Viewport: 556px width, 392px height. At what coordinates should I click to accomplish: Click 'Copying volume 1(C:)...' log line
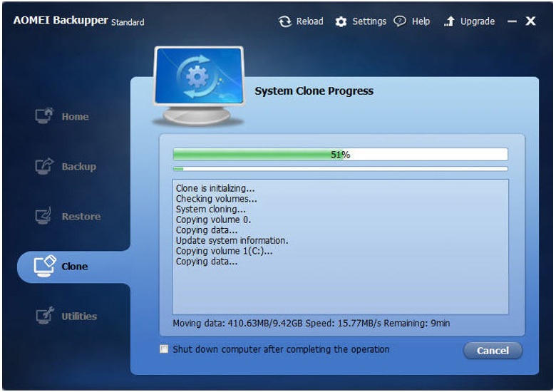[224, 251]
